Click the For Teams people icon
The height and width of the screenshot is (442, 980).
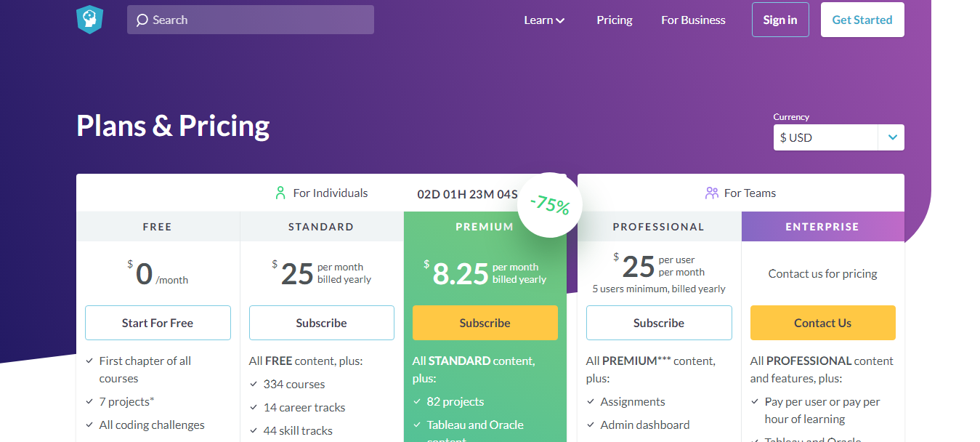[x=711, y=193]
